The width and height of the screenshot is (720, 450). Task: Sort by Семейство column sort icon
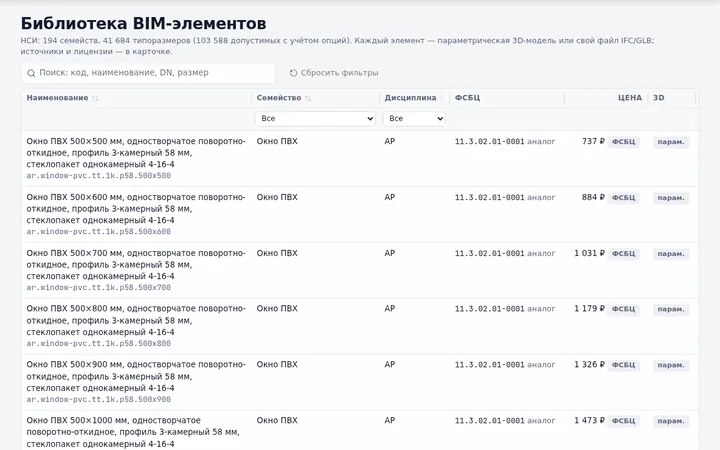[x=308, y=98]
